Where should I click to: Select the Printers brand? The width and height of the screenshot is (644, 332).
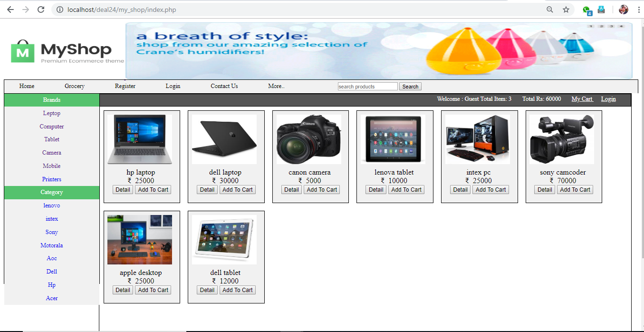52,179
